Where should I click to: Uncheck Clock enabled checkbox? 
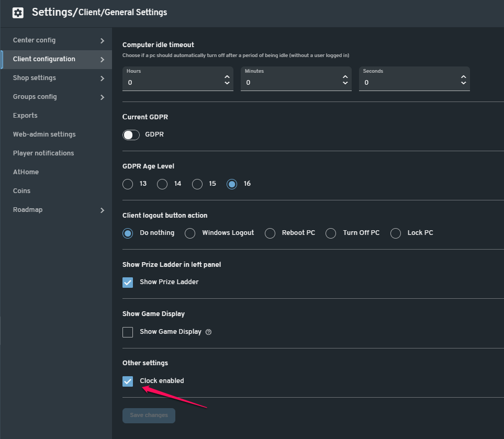(128, 381)
